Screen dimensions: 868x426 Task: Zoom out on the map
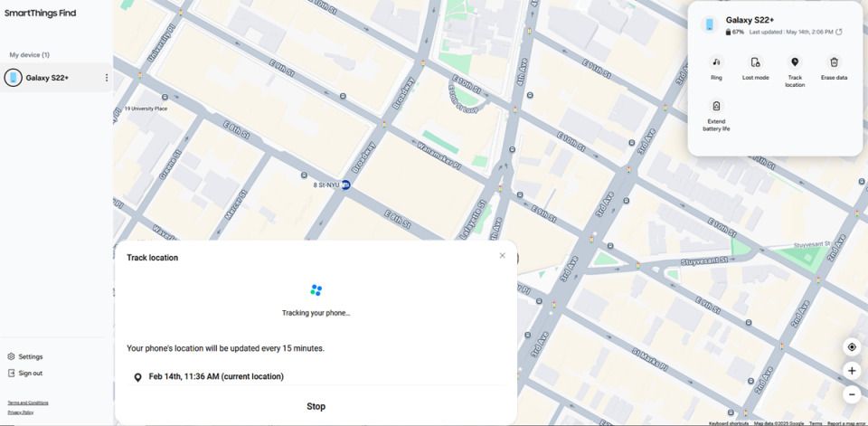(852, 394)
